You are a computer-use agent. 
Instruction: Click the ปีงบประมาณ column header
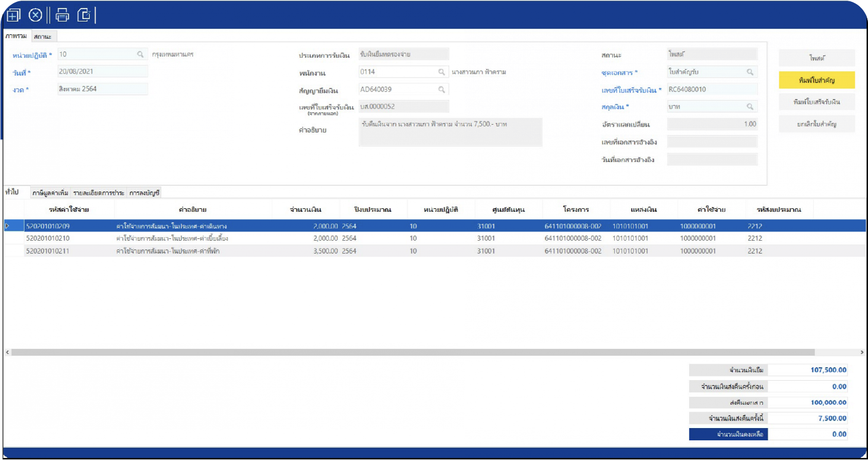373,209
